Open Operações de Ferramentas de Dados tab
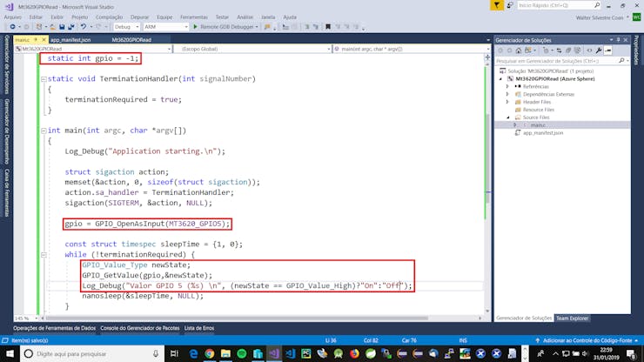 click(x=54, y=328)
